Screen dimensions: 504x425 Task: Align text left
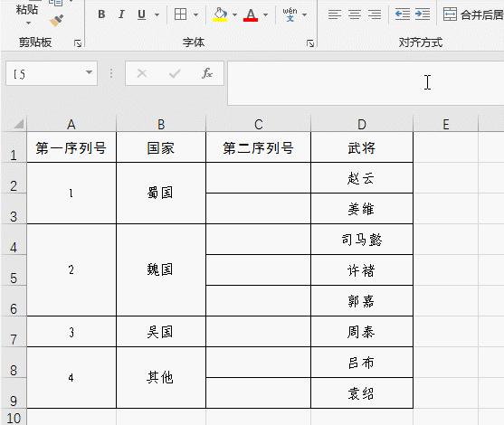click(335, 14)
